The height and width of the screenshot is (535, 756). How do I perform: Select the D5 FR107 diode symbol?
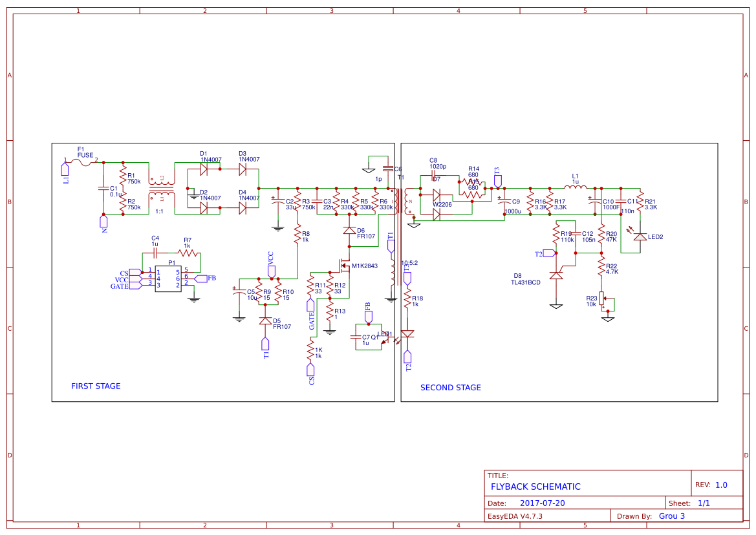tap(266, 320)
